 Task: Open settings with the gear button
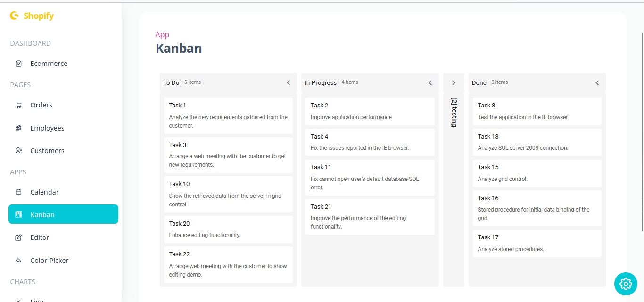pos(626,284)
